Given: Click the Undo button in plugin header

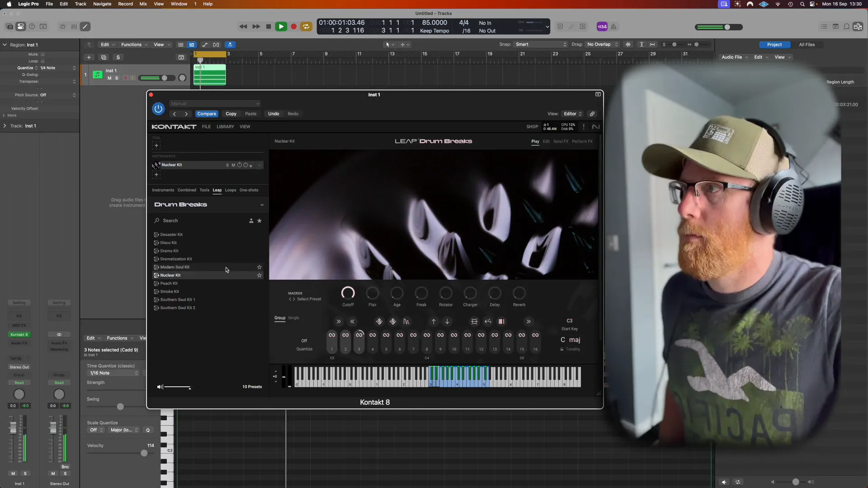Looking at the screenshot, I should 274,114.
